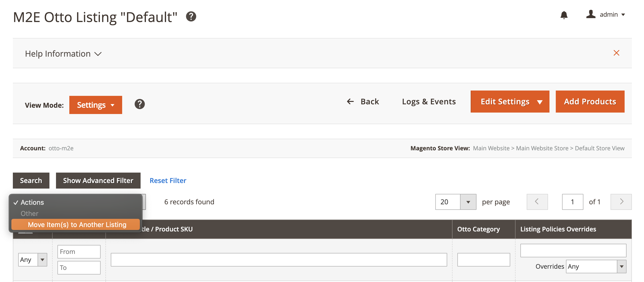Image resolution: width=644 pixels, height=282 pixels.
Task: Go to the next results page
Action: click(x=621, y=202)
